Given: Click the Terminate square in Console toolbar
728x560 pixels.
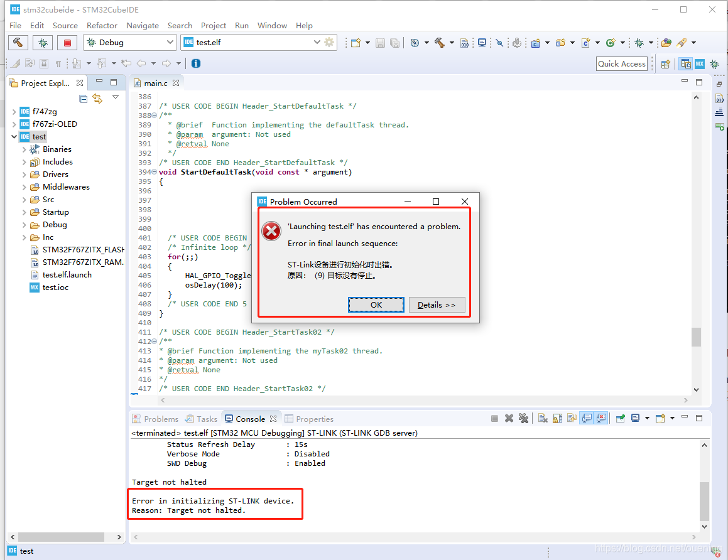Looking at the screenshot, I should [x=494, y=419].
